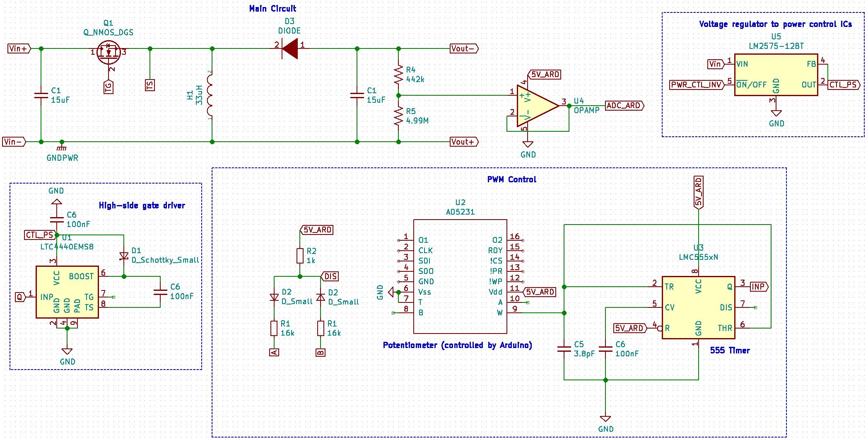This screenshot has height=440, width=868.
Task: Select the ADC_ARD output label
Action: click(x=624, y=106)
